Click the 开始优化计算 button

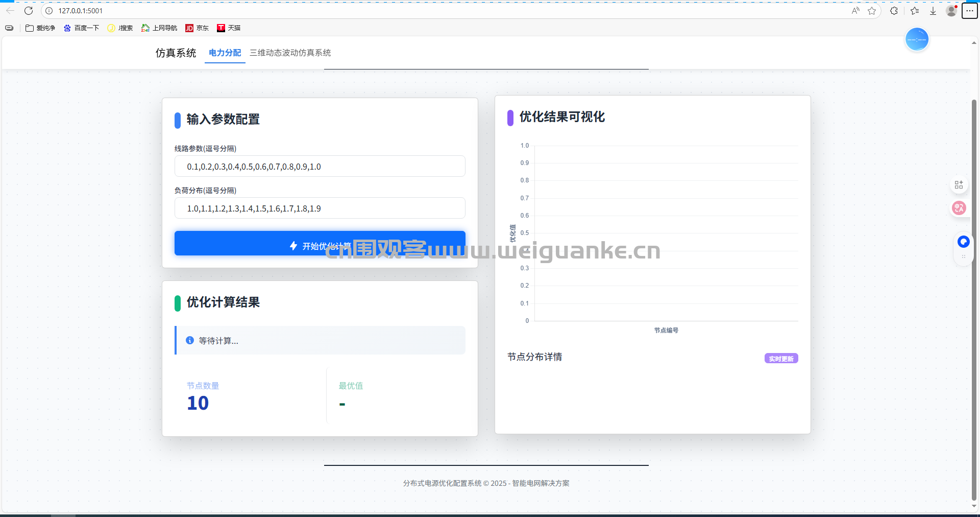click(x=320, y=244)
